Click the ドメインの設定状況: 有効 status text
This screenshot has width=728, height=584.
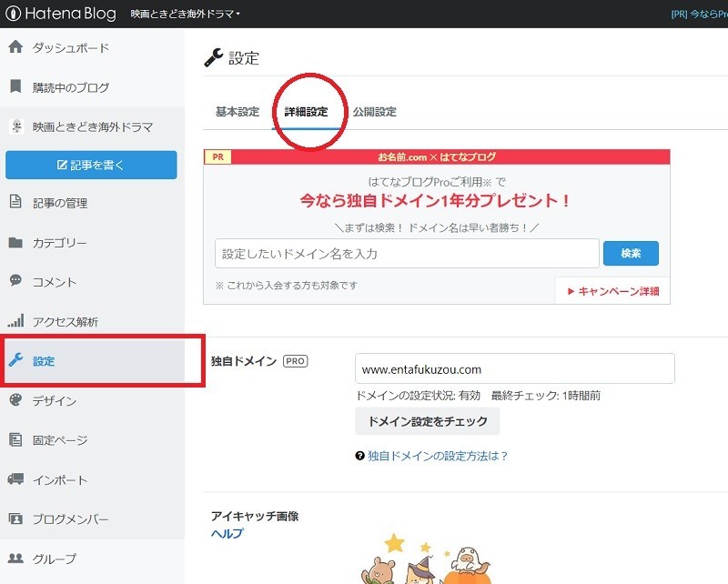418,396
